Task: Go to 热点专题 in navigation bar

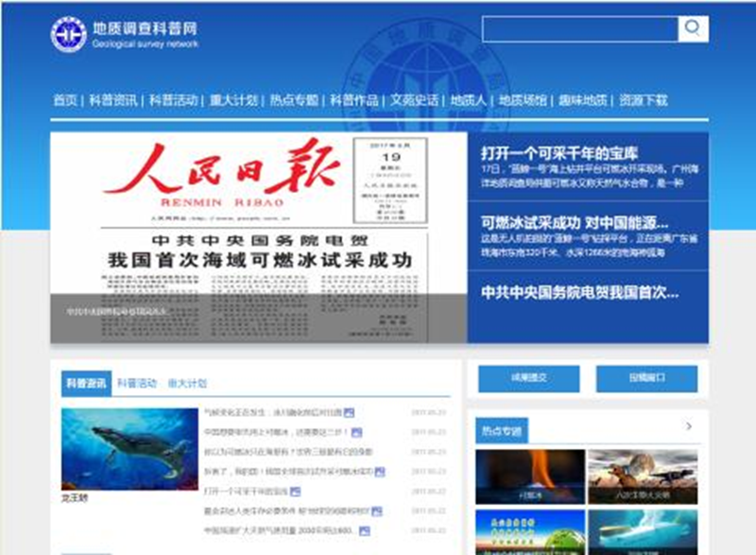Action: [x=293, y=100]
